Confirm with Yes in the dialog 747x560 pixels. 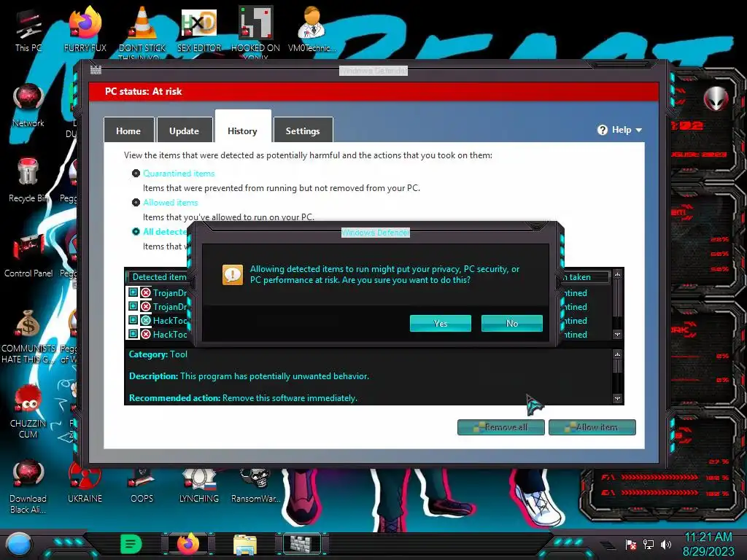pos(440,323)
